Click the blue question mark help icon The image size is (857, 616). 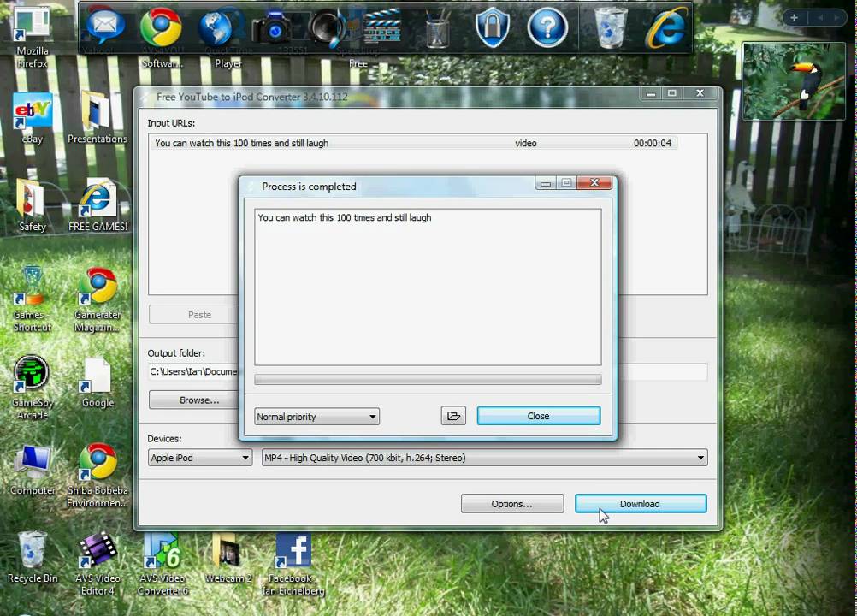point(547,27)
